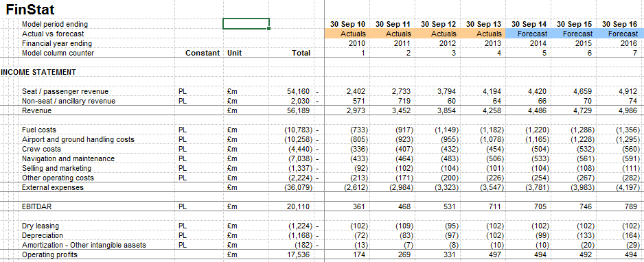Select Crew costs value (336)
The height and width of the screenshot is (262, 644).
coord(358,150)
